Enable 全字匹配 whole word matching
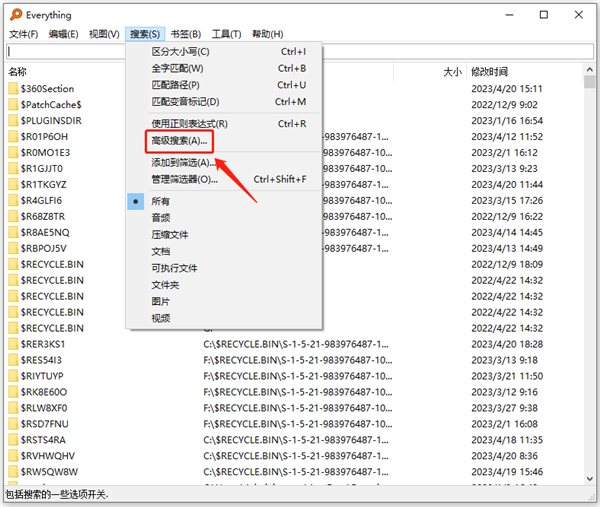The image size is (600, 507). pos(177,69)
